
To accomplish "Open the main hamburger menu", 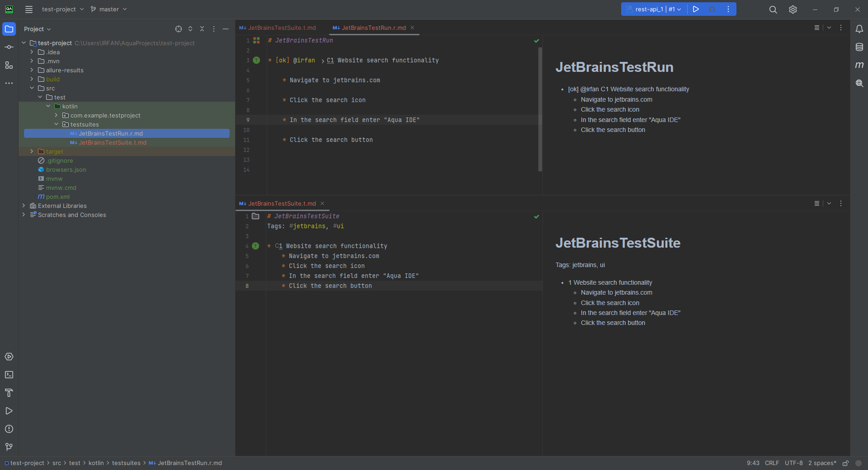I will pyautogui.click(x=29, y=9).
